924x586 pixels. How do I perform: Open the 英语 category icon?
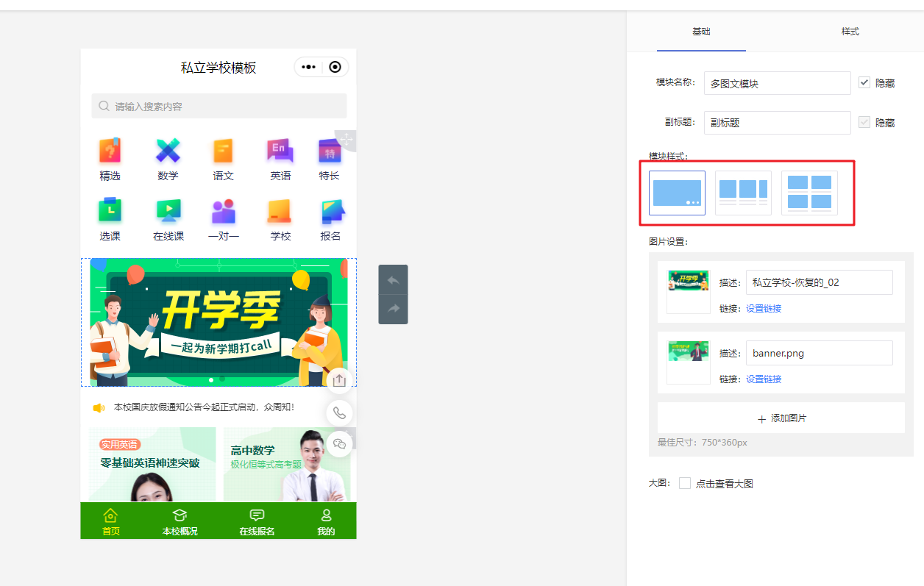tap(280, 151)
